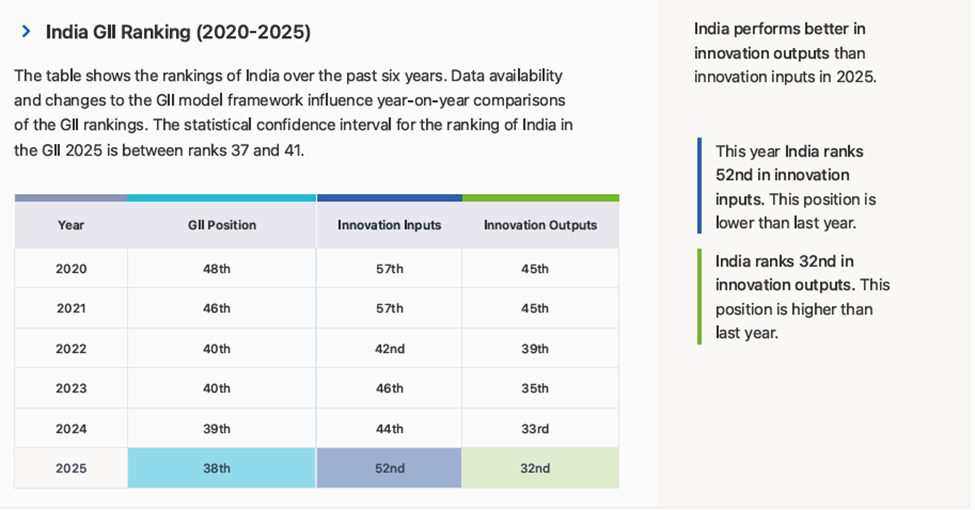
Task: Click the Innovation Inputs column header
Action: (x=389, y=225)
